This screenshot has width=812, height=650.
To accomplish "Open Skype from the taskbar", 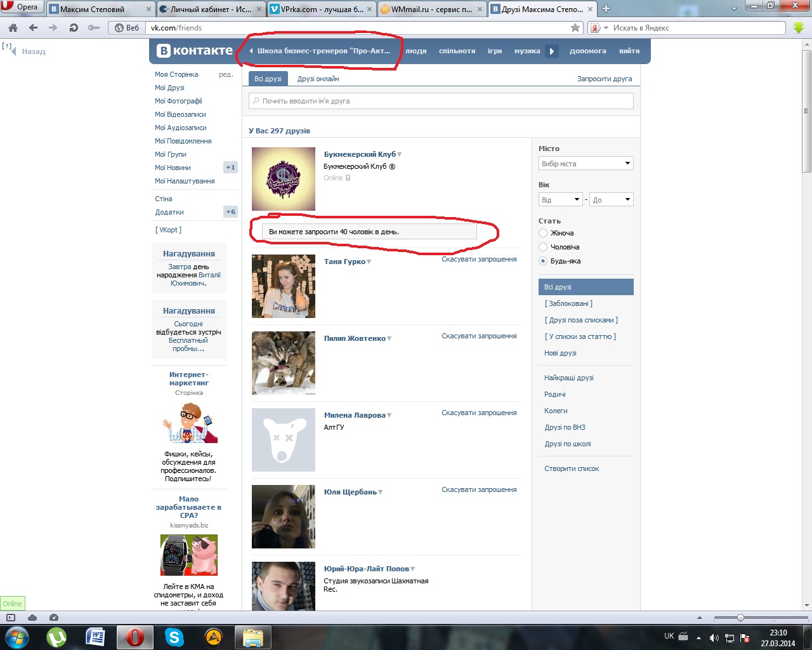I will tap(174, 637).
